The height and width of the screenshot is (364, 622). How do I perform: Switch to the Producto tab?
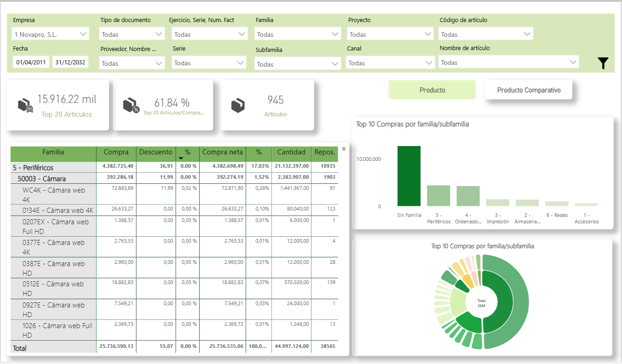point(432,90)
